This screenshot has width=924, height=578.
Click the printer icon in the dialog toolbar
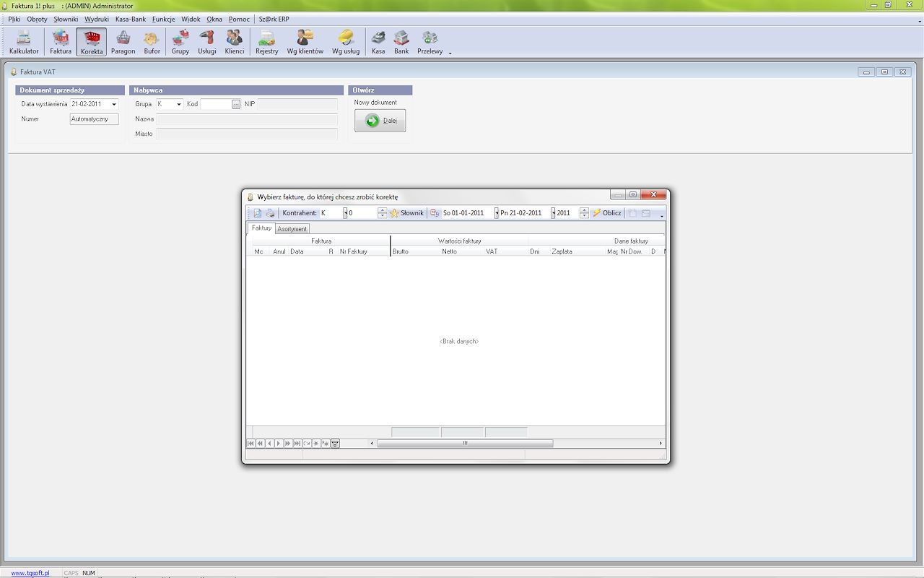(x=270, y=213)
